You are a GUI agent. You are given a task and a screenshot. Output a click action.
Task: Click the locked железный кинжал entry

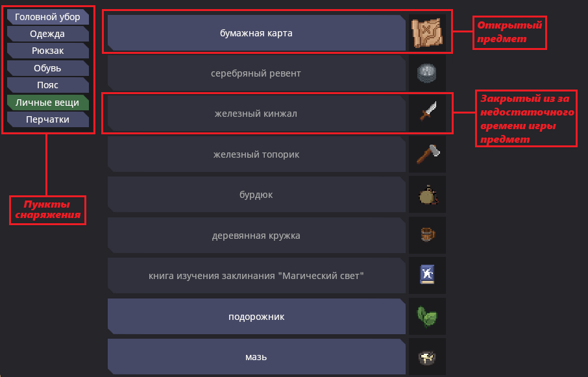256,114
